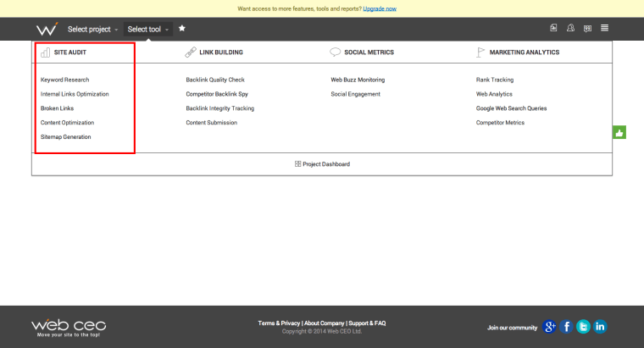The image size is (644, 348).
Task: Open the Twitter community icon
Action: [583, 327]
